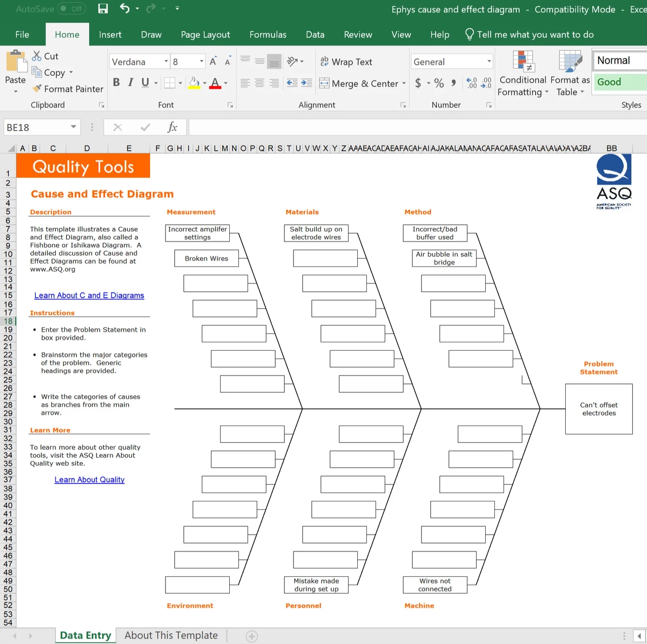Screen dimensions: 647x644
Task: Apply Percent Style number format
Action: pos(438,83)
